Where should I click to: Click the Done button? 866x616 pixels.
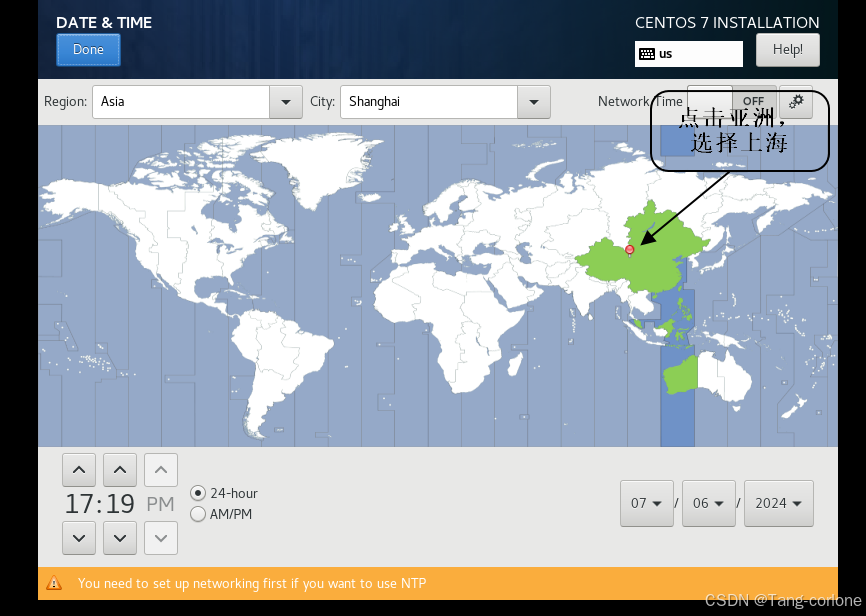[88, 50]
